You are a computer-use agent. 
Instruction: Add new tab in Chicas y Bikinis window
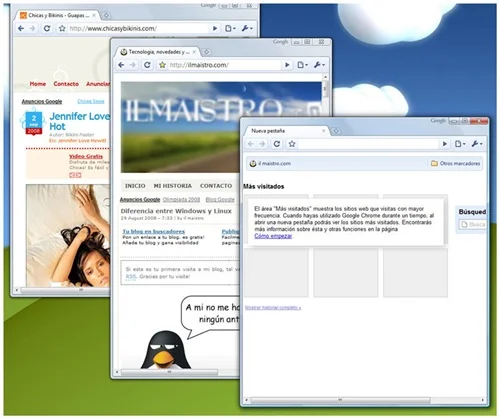(106, 16)
